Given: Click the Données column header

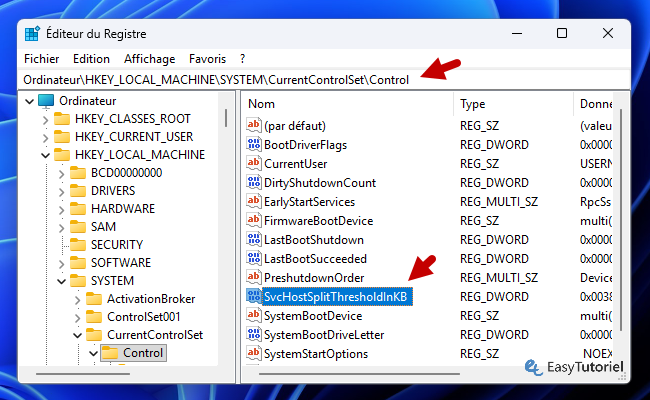Looking at the screenshot, I should [595, 104].
